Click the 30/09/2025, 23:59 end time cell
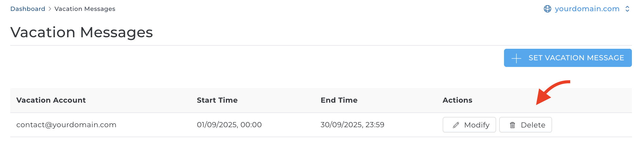The image size is (644, 149). pos(352,125)
